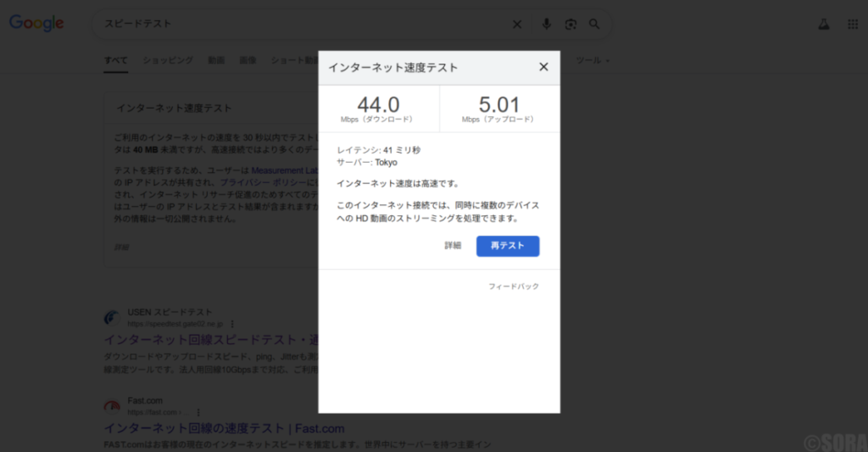868x452 pixels.
Task: Open the Google apps grid icon
Action: 853,24
